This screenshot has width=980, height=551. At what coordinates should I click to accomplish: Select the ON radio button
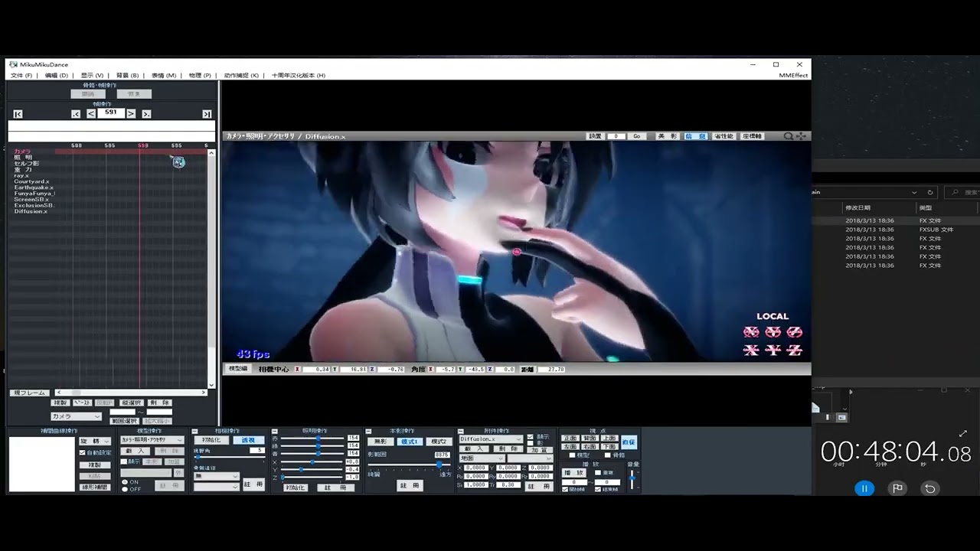pos(125,482)
